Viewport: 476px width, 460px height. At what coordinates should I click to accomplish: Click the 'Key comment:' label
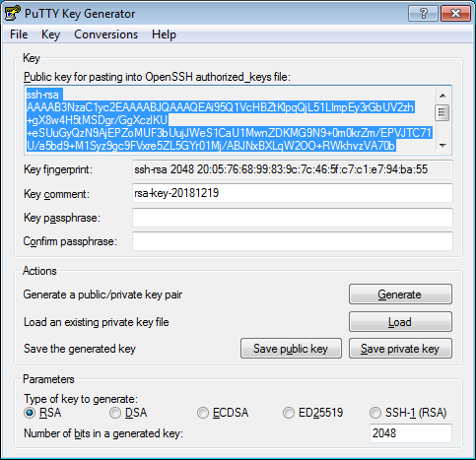56,194
